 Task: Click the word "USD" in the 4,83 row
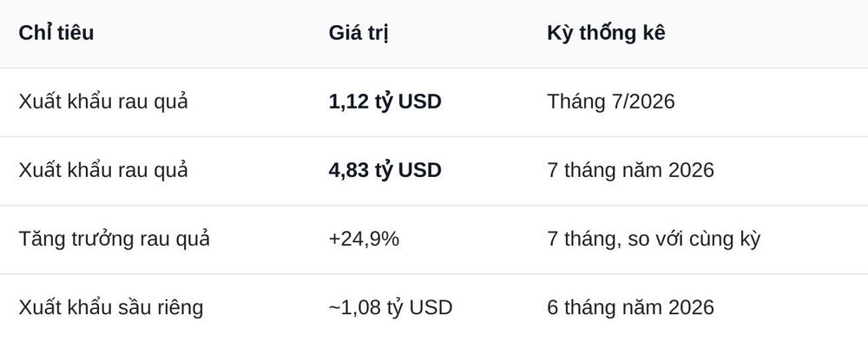[419, 170]
